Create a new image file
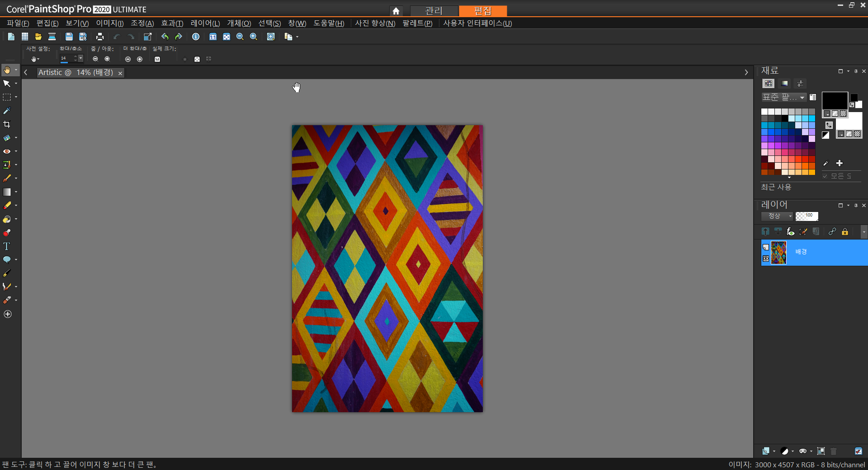Viewport: 868px width, 470px height. (x=11, y=37)
